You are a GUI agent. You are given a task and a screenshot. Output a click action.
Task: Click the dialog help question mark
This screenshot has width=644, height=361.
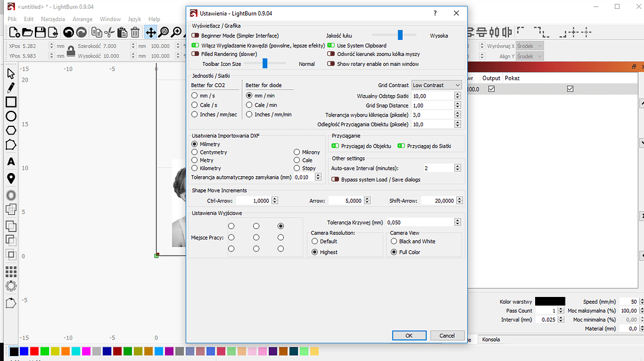click(x=435, y=13)
